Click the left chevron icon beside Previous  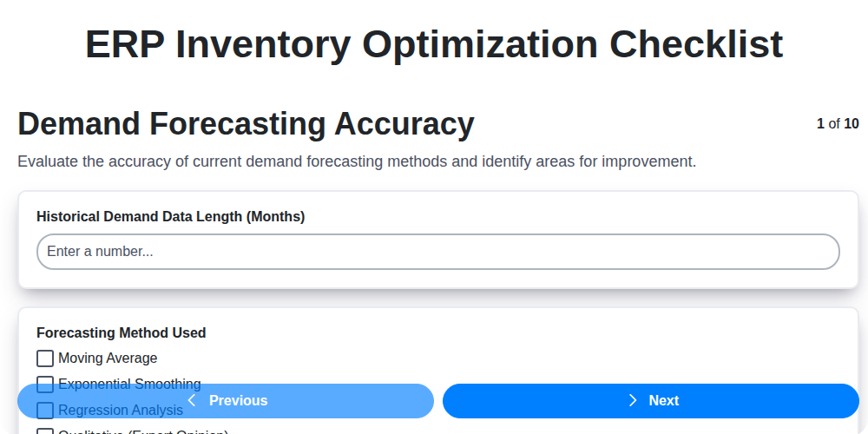(192, 400)
